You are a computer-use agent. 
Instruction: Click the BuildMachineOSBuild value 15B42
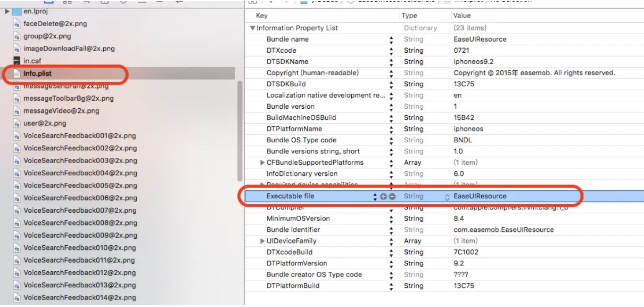point(464,118)
